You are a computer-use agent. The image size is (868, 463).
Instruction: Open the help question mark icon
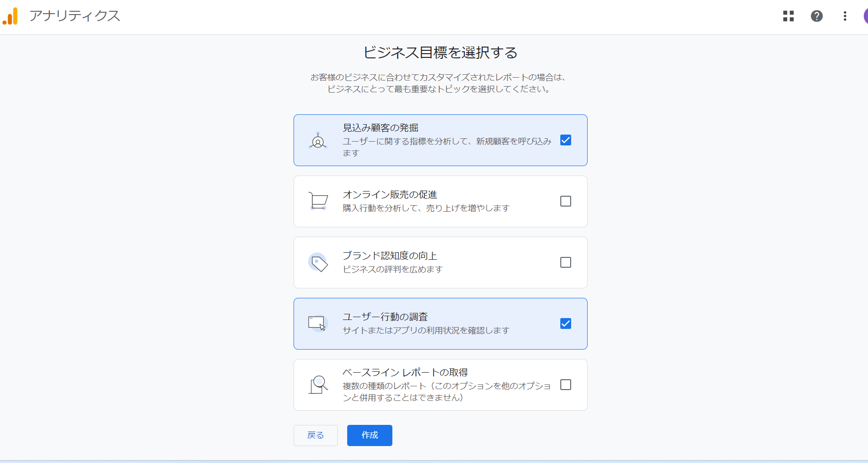tap(817, 16)
